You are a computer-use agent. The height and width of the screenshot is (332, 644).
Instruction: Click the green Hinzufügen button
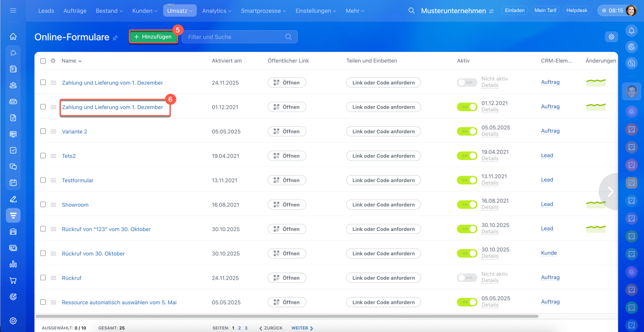(153, 37)
